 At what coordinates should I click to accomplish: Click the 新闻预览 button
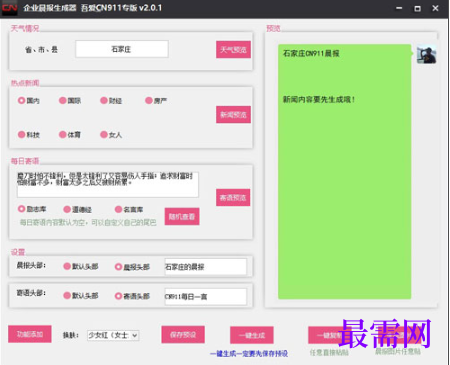pos(233,115)
